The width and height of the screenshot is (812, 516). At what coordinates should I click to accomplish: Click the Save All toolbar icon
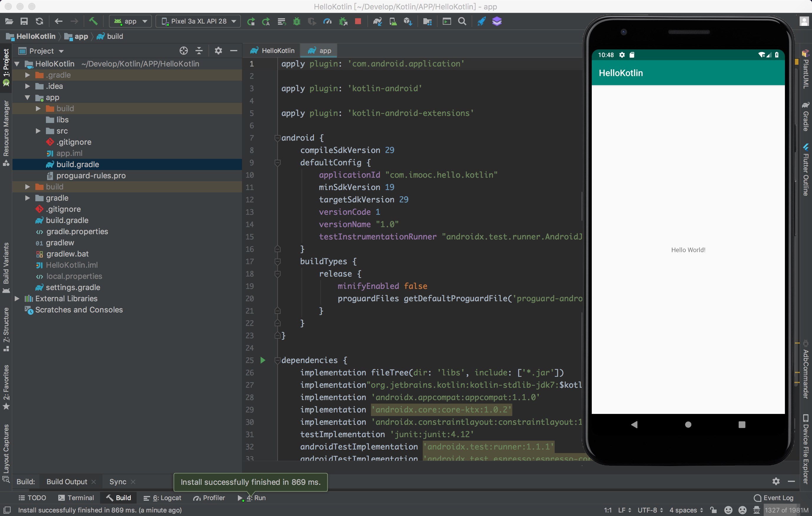(x=24, y=21)
